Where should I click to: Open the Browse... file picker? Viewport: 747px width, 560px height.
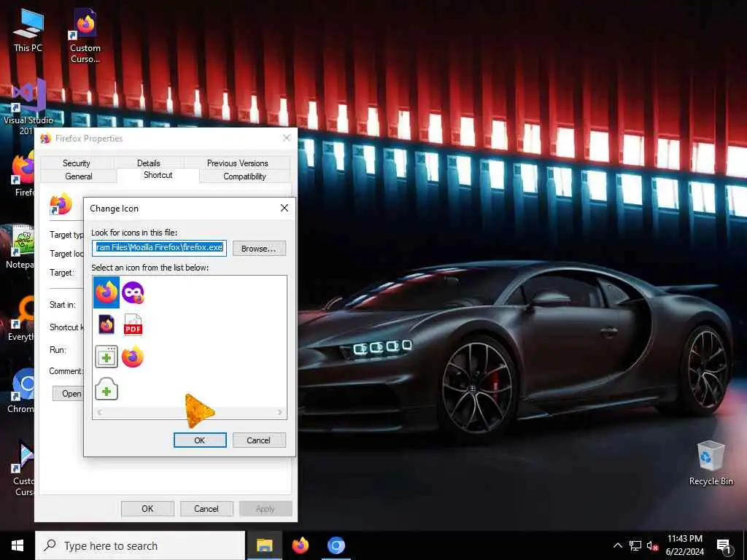point(259,249)
